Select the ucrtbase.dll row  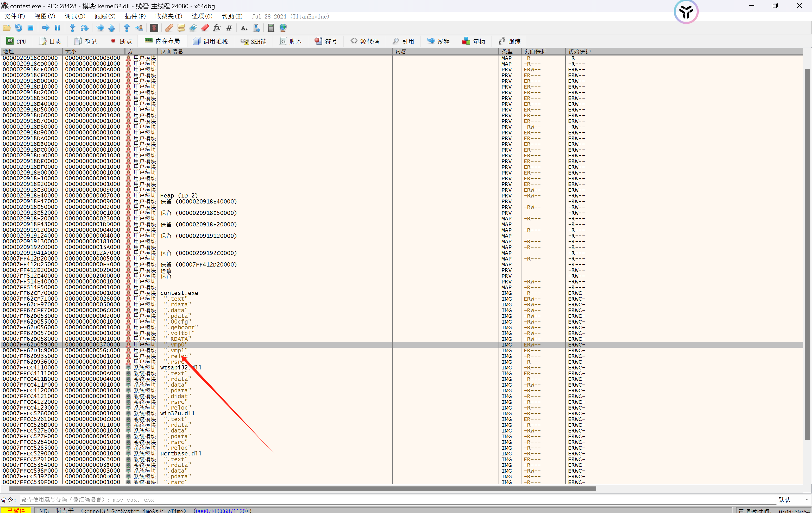click(401, 453)
